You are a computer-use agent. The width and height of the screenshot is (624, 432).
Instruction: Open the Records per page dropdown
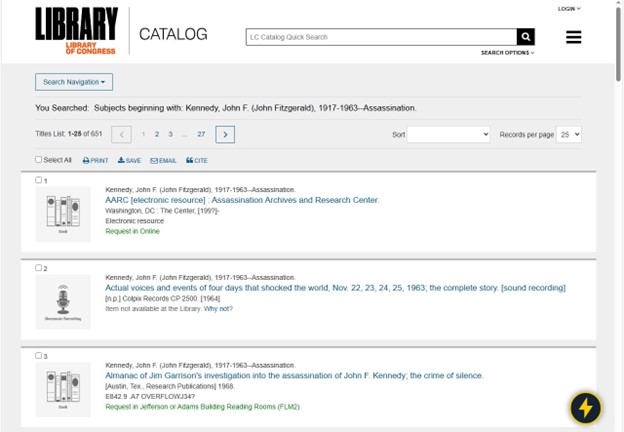[x=569, y=134]
